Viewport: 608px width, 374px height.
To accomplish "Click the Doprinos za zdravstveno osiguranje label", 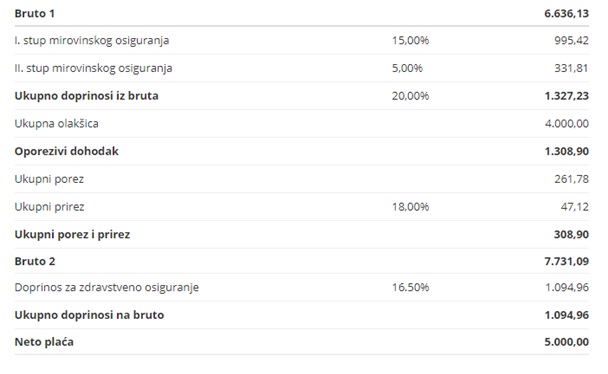I will (x=107, y=287).
